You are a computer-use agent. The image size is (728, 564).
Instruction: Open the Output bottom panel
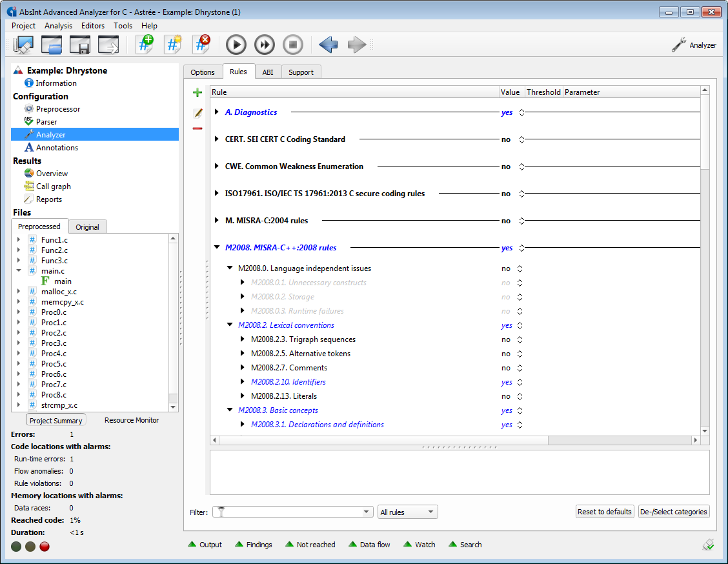205,545
